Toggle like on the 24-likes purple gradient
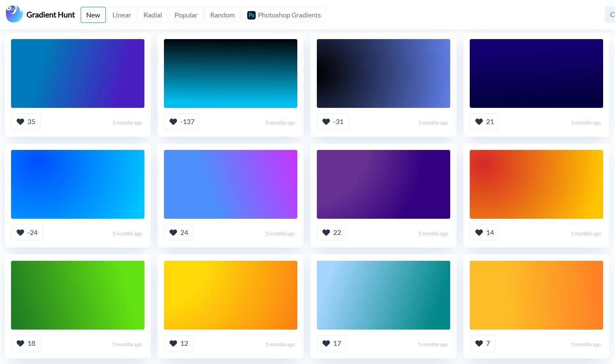 pyautogui.click(x=173, y=233)
